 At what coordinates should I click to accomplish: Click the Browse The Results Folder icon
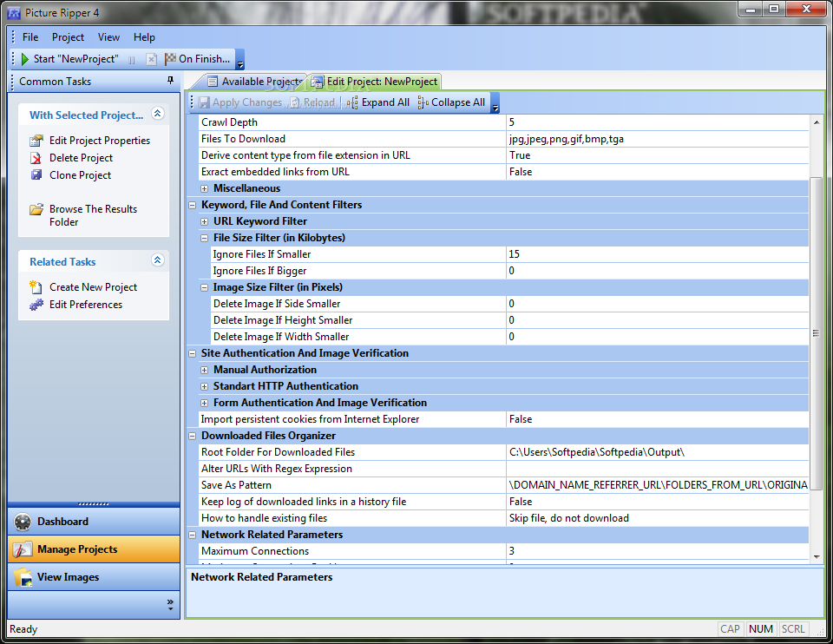(36, 209)
